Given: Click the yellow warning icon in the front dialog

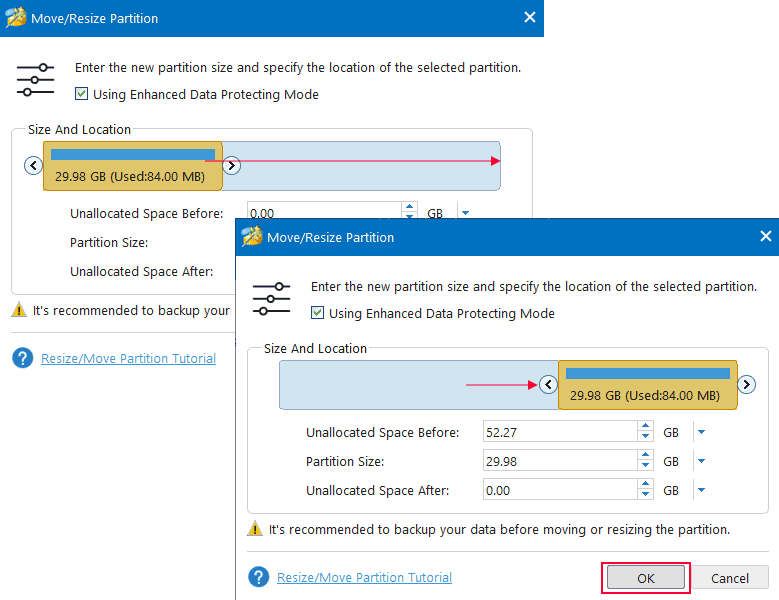Looking at the screenshot, I should coord(256,529).
